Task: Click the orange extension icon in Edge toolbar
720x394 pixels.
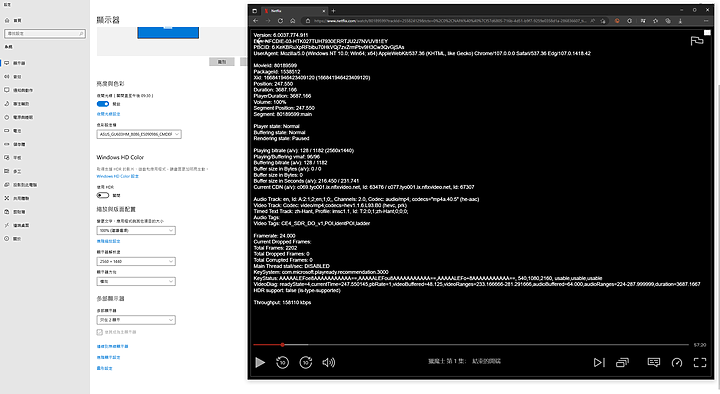Action: pyautogui.click(x=617, y=21)
